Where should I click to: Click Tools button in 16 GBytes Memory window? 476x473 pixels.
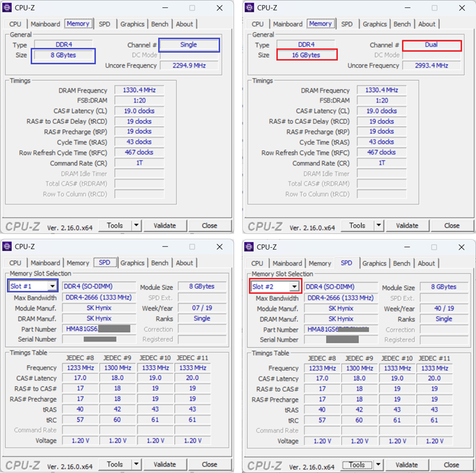[x=357, y=225]
